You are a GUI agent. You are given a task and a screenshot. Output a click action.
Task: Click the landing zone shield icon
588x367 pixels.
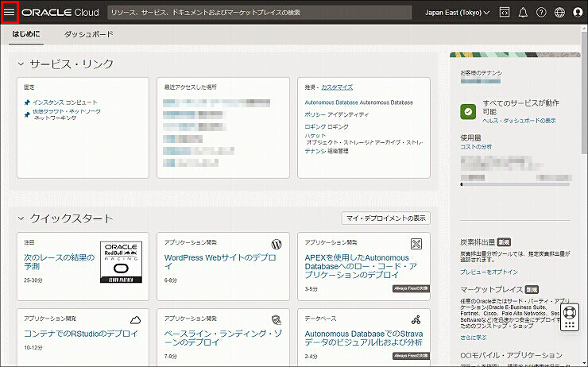click(x=277, y=320)
